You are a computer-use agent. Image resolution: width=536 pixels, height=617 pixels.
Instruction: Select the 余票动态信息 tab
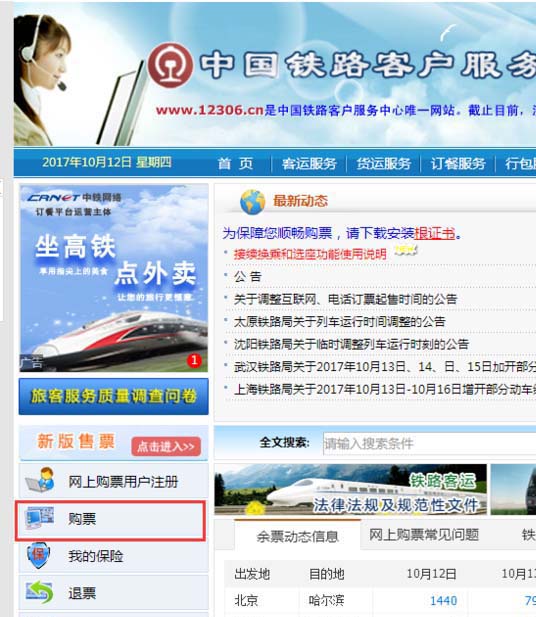(298, 536)
